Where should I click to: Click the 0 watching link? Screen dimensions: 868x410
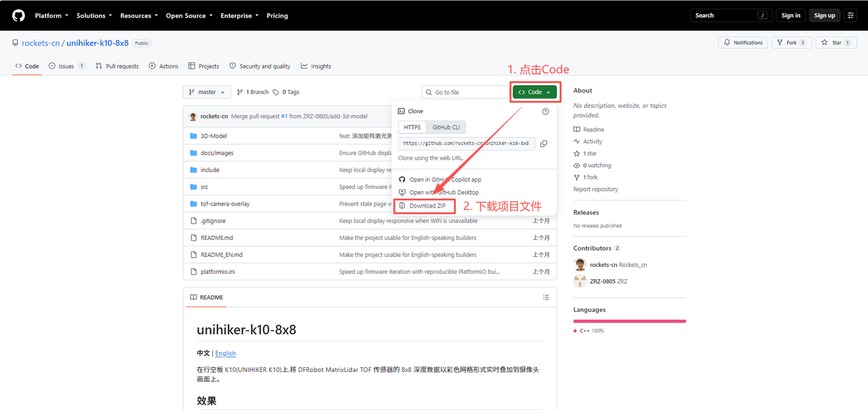click(593, 165)
